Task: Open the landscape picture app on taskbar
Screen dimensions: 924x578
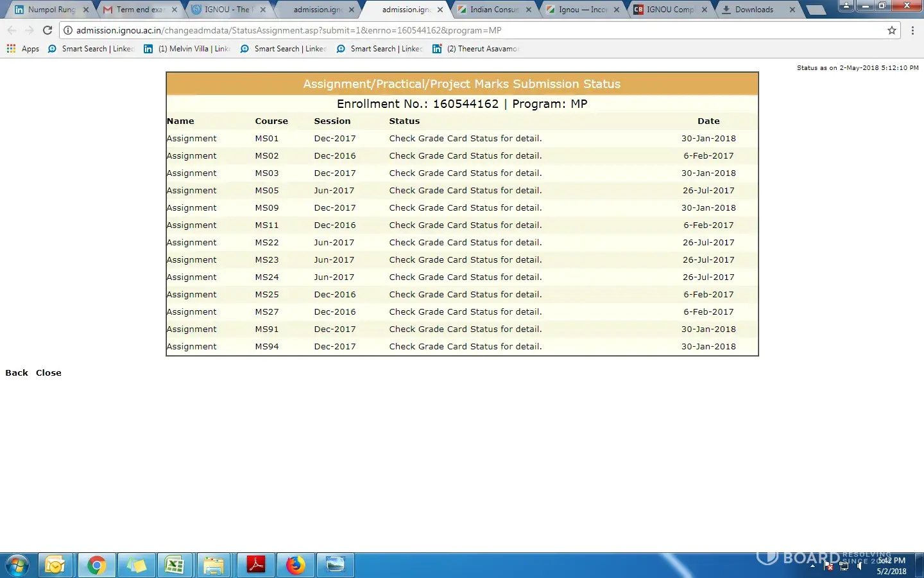Action: tap(335, 565)
